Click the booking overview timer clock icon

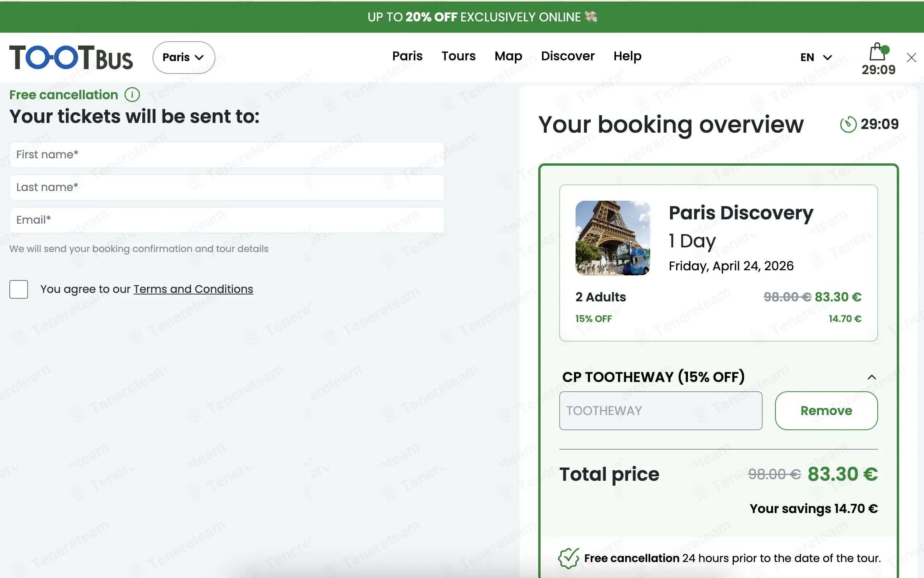[848, 124]
